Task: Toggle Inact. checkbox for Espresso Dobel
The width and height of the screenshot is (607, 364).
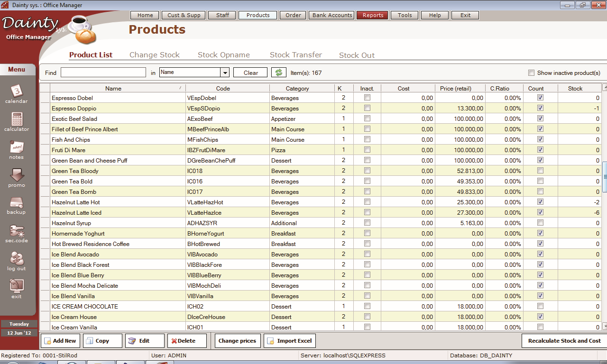Action: tap(367, 98)
